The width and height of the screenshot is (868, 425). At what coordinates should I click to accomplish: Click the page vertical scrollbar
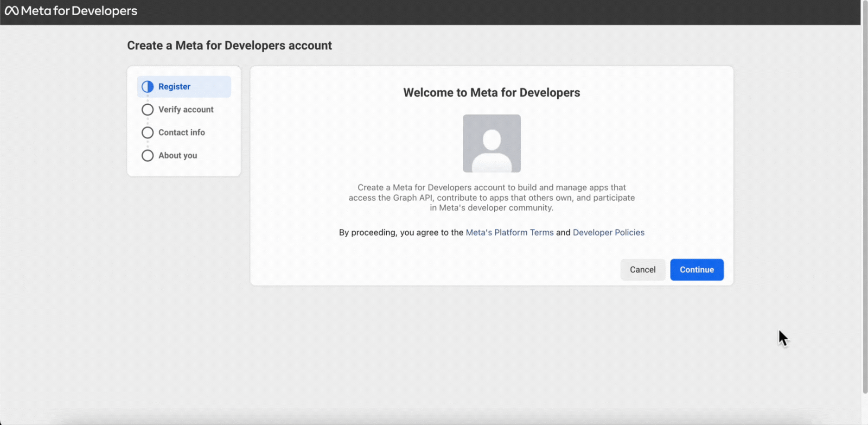pyautogui.click(x=865, y=197)
